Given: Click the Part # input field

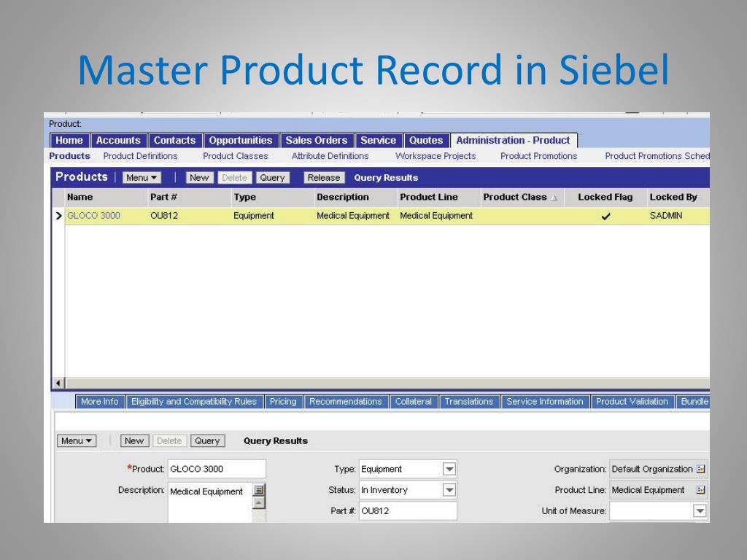Looking at the screenshot, I should click(408, 511).
